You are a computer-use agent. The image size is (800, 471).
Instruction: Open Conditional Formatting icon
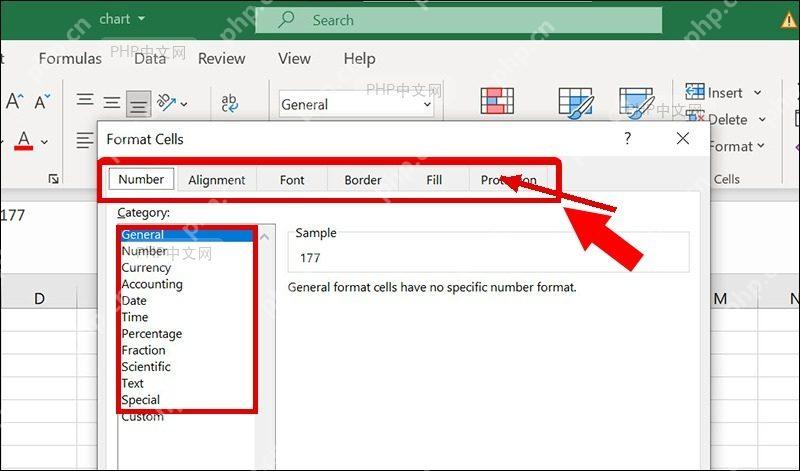pyautogui.click(x=497, y=101)
